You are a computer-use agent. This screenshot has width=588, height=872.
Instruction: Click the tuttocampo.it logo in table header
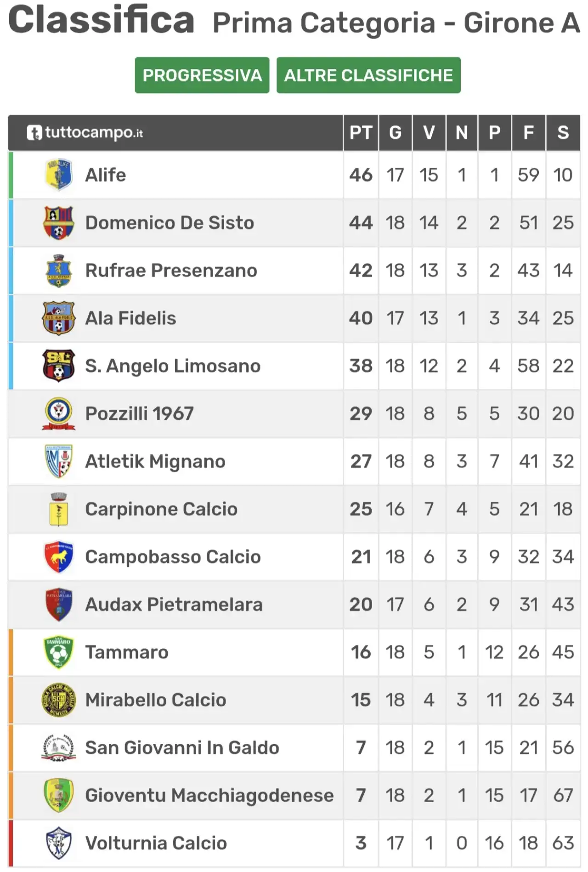[85, 133]
